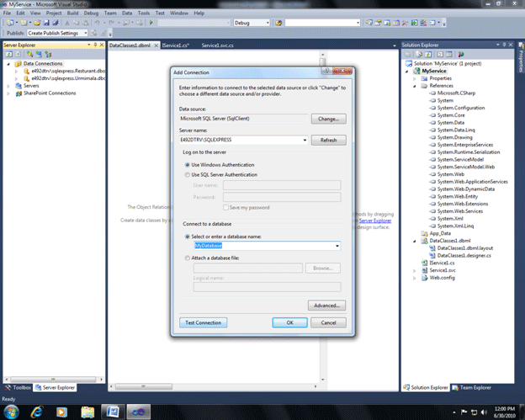
Task: Open the Data menu
Action: (x=127, y=13)
